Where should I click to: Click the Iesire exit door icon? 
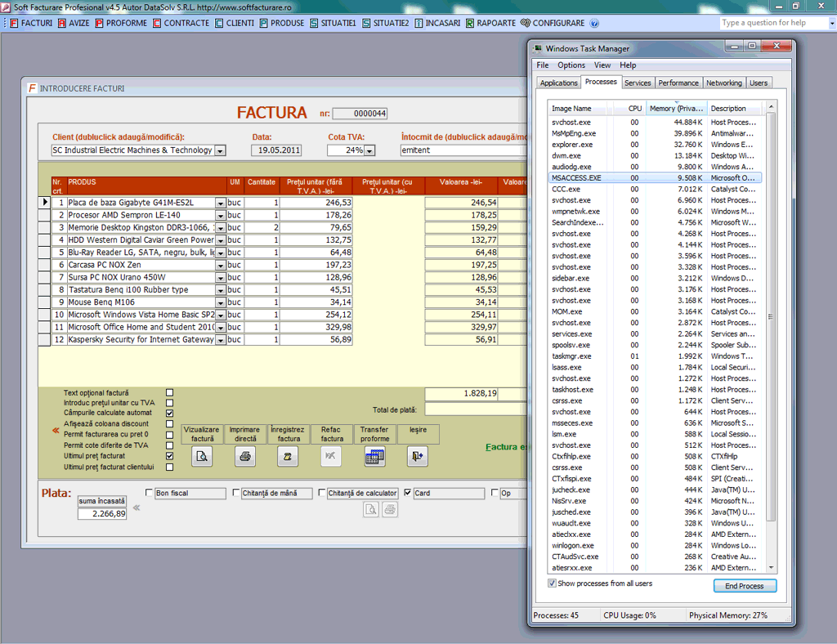pos(418,456)
